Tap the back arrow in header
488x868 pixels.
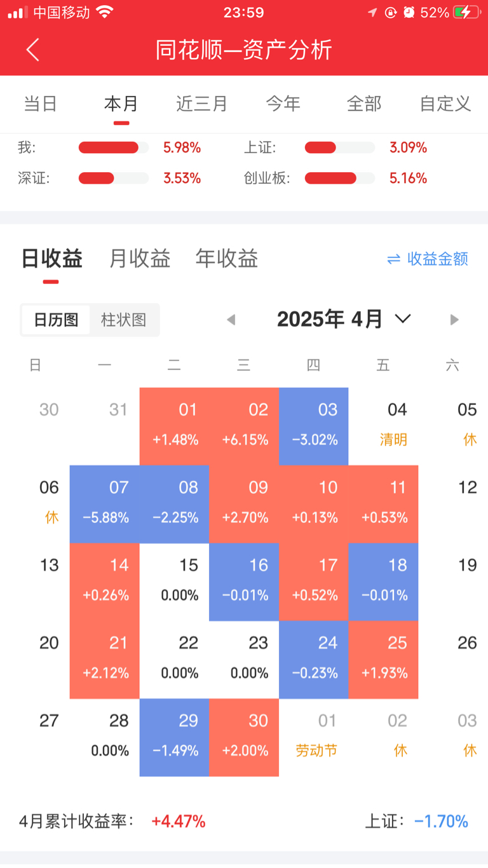click(x=33, y=50)
